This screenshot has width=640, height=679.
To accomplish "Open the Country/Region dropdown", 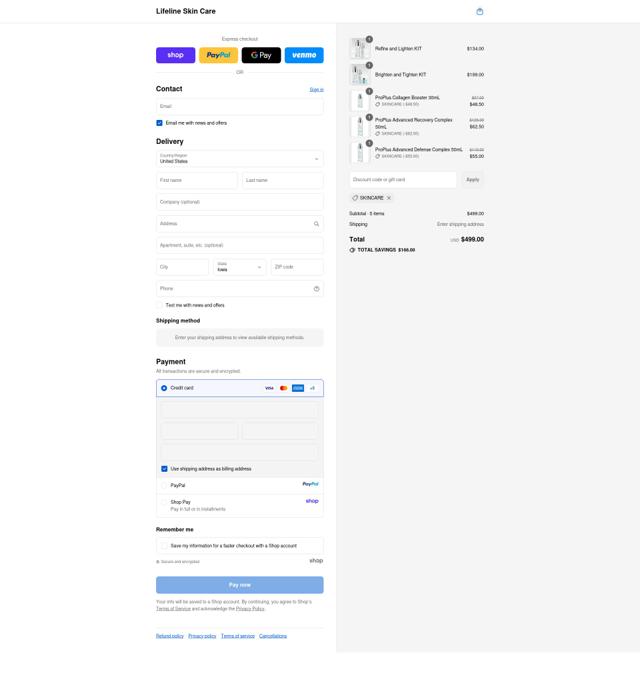I will point(239,158).
